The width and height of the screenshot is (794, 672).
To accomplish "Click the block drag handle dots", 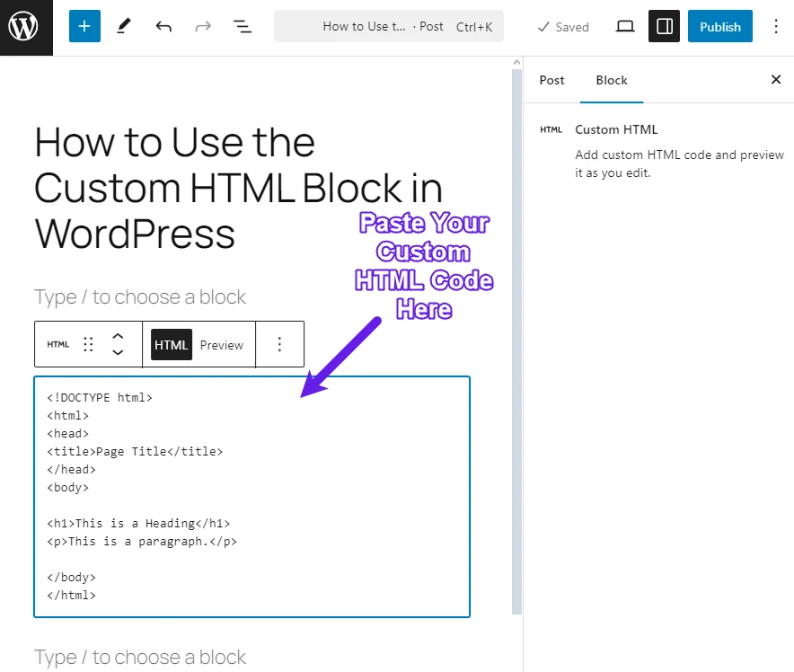I will point(88,344).
